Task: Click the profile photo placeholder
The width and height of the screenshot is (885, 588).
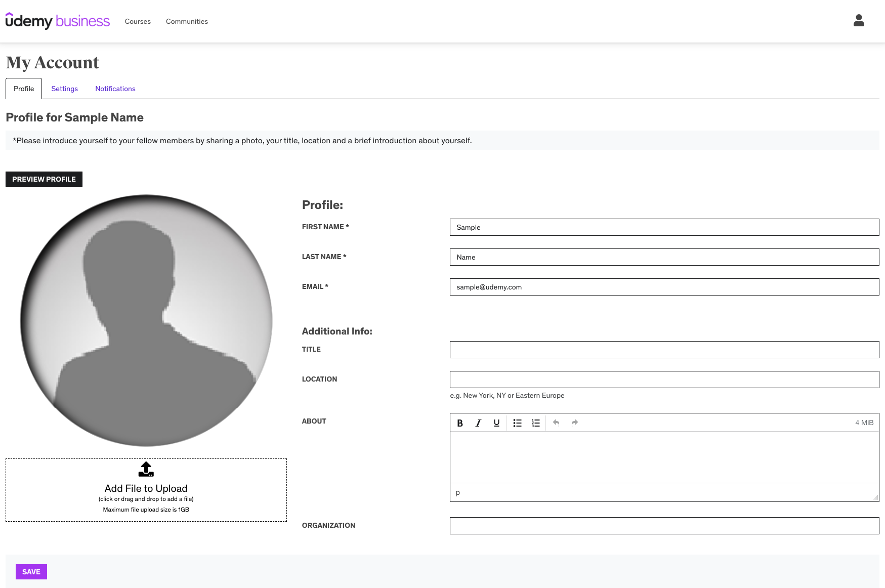Action: (146, 320)
